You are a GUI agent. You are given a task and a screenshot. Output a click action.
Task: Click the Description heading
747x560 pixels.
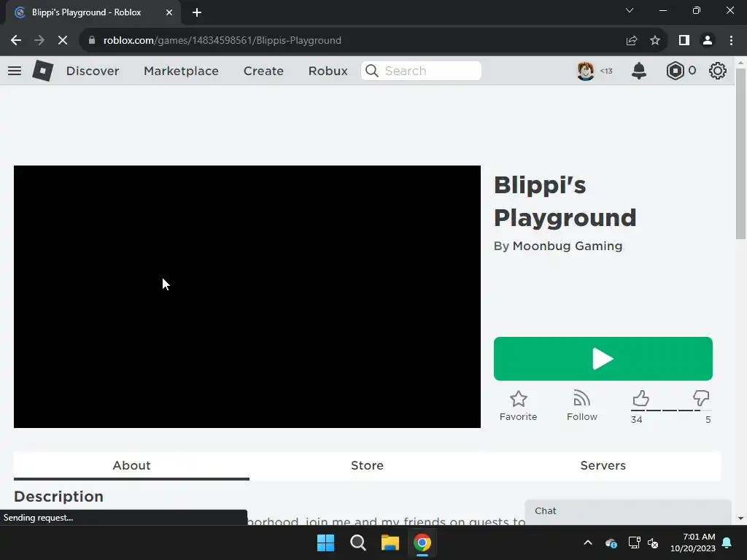click(x=58, y=497)
